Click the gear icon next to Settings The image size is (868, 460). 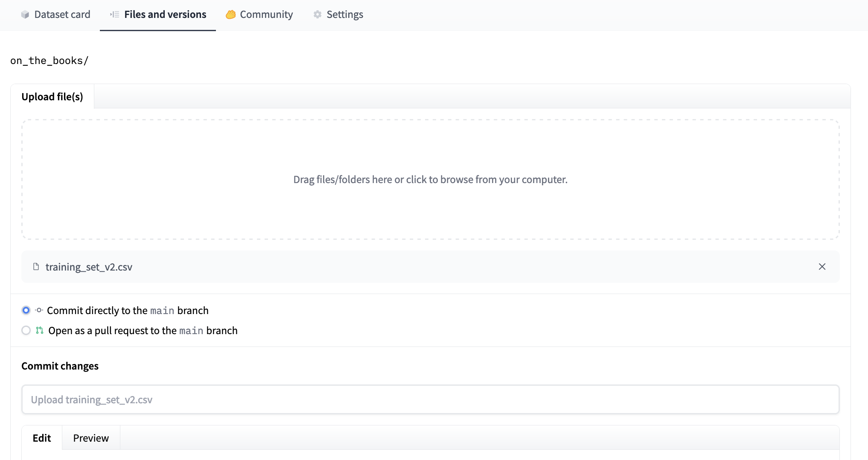click(x=317, y=14)
